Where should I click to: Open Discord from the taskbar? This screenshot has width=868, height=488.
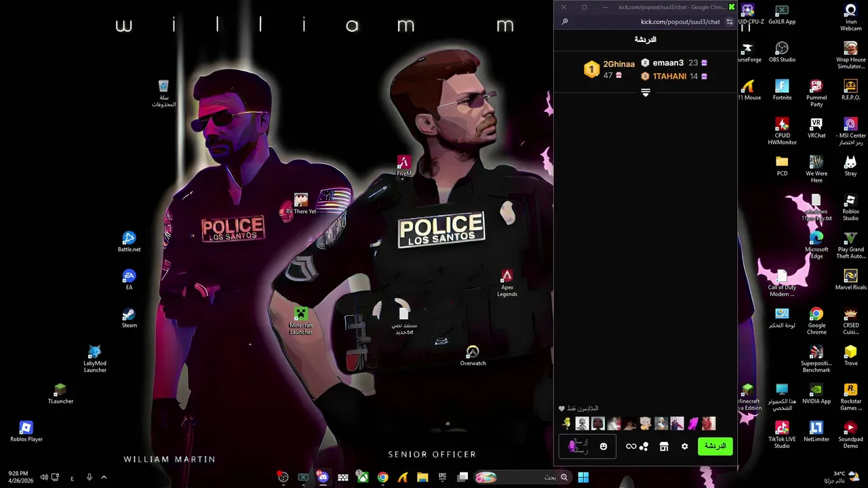click(x=323, y=477)
